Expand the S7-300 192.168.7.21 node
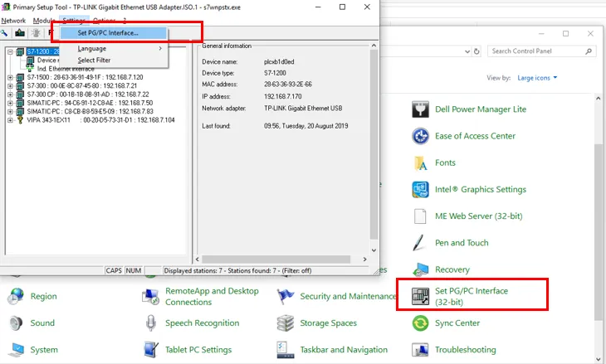The height and width of the screenshot is (364, 606). coord(11,86)
